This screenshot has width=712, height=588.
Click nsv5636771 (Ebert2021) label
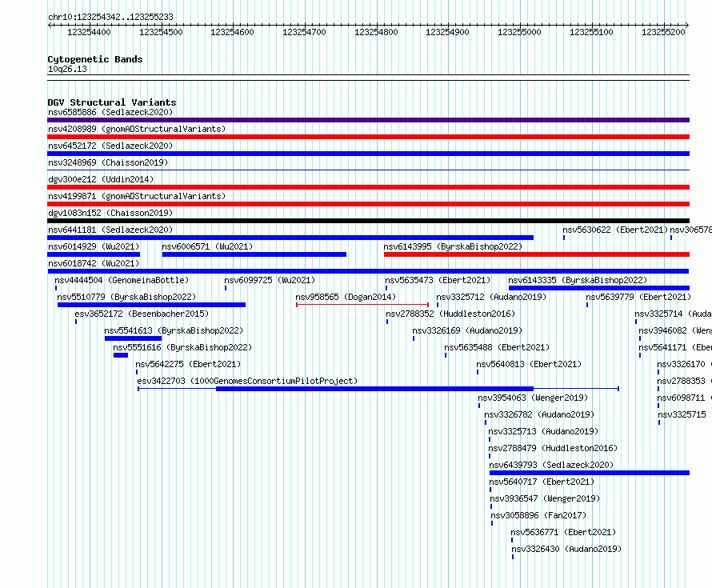pos(563,532)
